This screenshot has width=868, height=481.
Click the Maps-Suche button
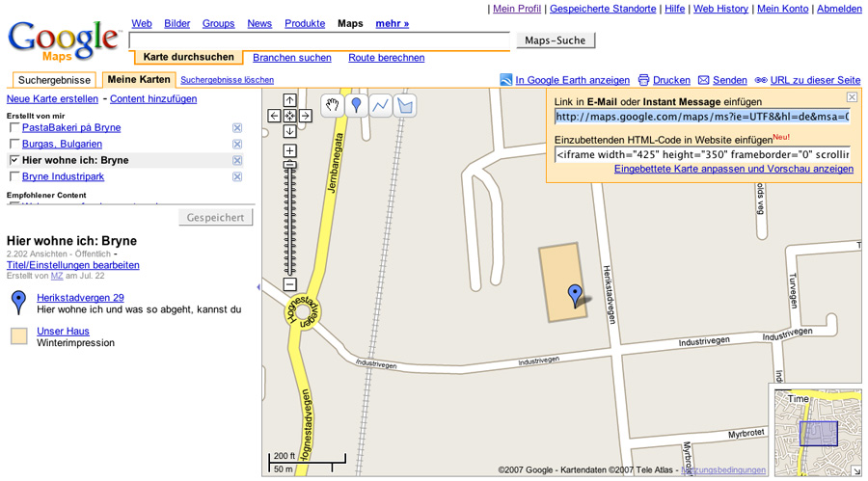(556, 40)
